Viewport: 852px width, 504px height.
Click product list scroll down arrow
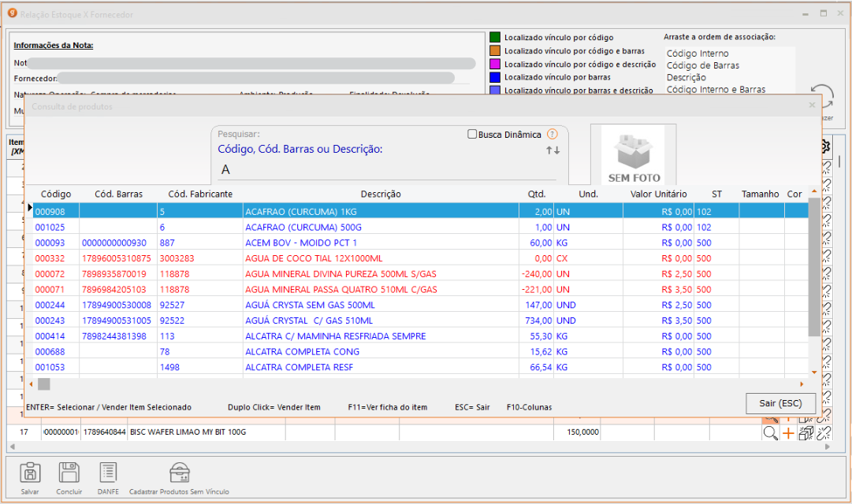coord(814,372)
